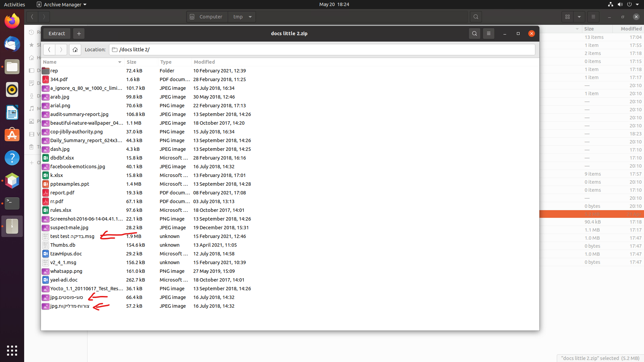Toggle grid view in the Files window
The width and height of the screenshot is (644, 362).
pos(568,16)
